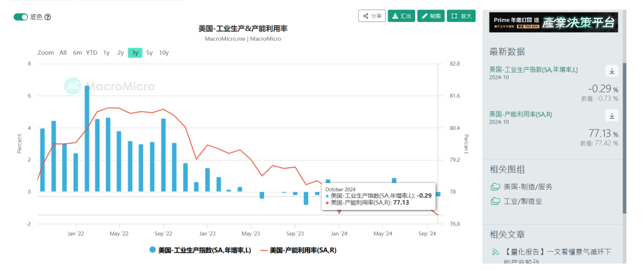Toggle 美国-工业生产指数 legend series

click(x=200, y=250)
